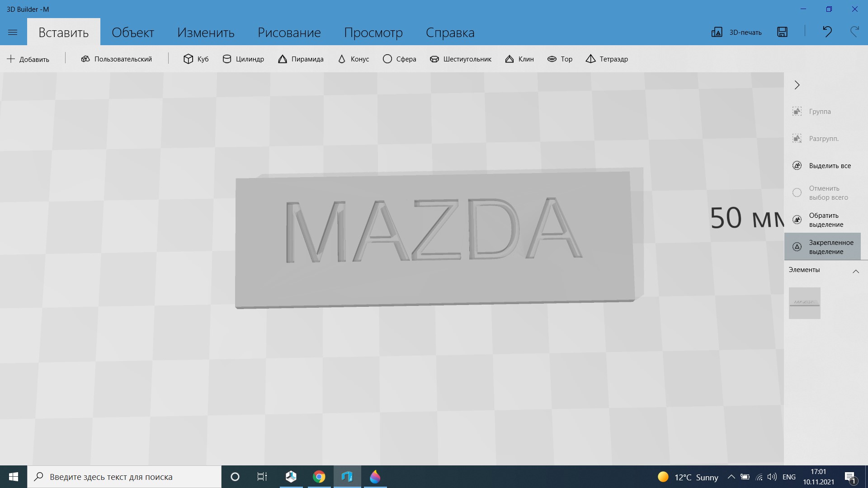The width and height of the screenshot is (868, 488).
Task: Open the Объект tab
Action: pos(133,32)
